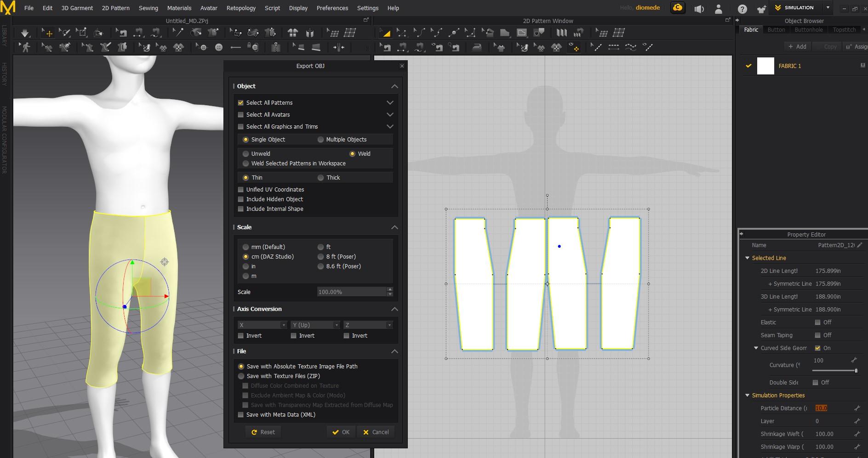Open the Sewing menu

[148, 8]
